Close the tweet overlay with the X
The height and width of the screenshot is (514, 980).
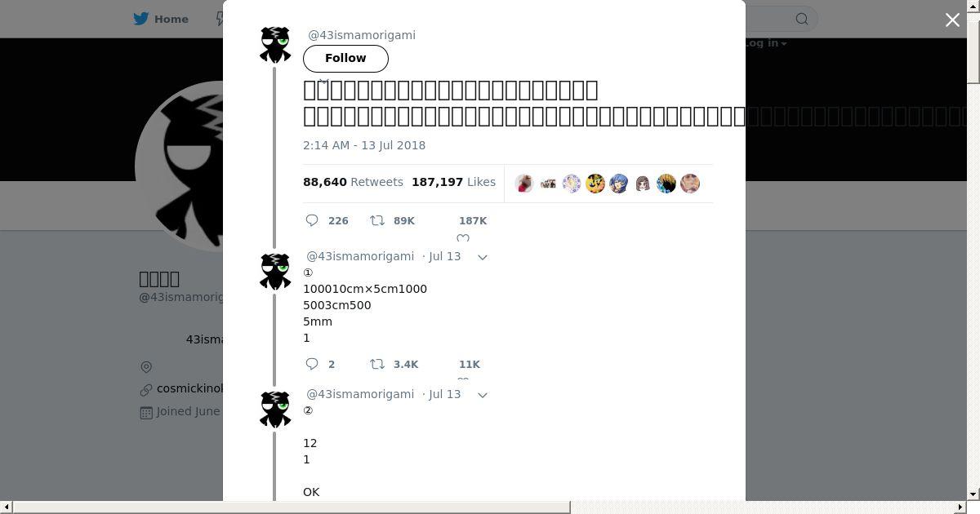952,20
